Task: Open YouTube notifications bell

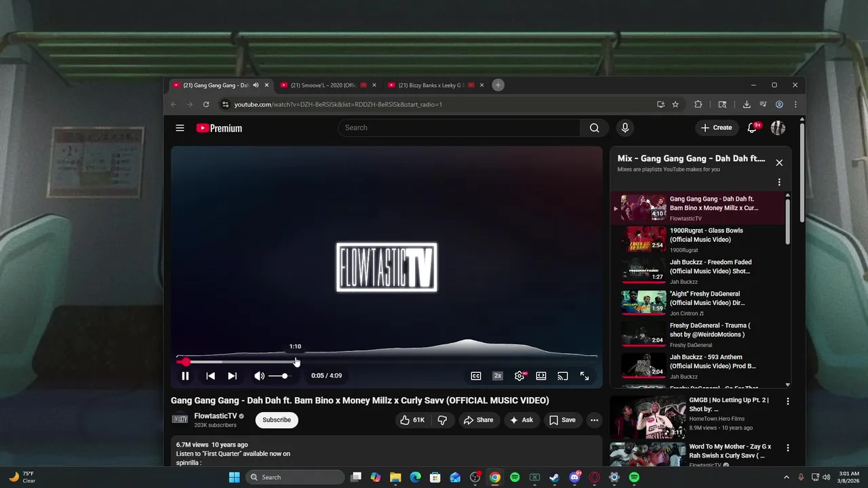Action: (753, 128)
